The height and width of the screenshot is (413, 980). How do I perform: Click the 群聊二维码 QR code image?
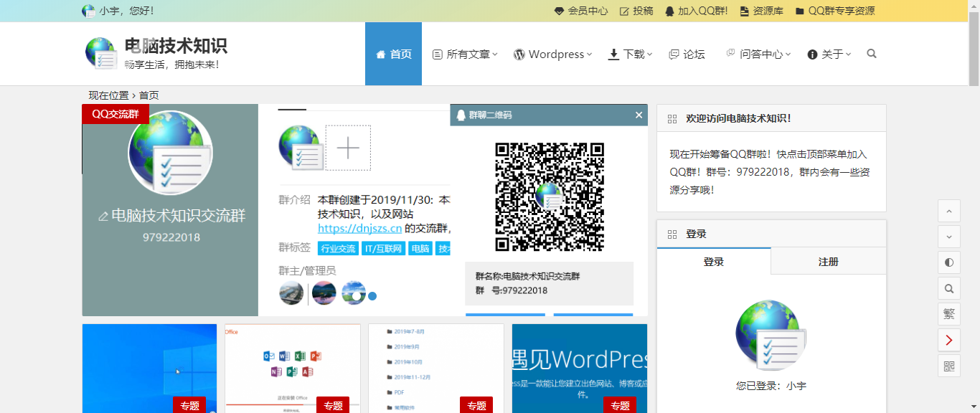tap(550, 196)
